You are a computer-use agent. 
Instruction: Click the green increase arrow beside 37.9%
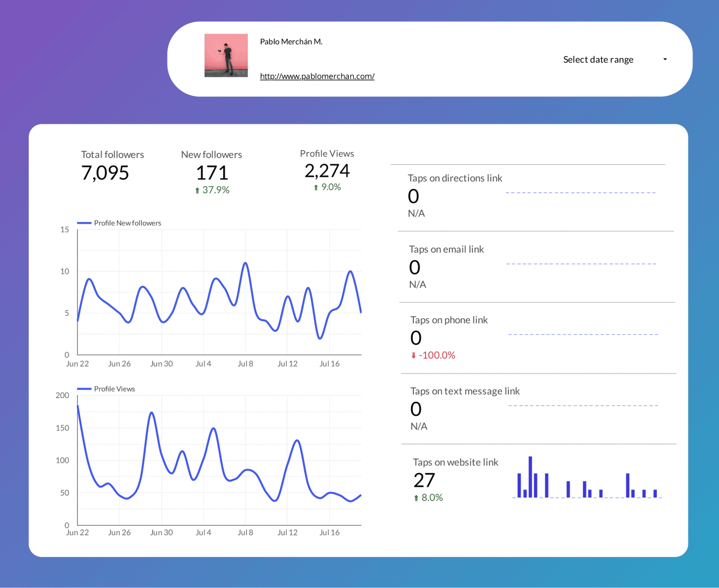point(198,190)
